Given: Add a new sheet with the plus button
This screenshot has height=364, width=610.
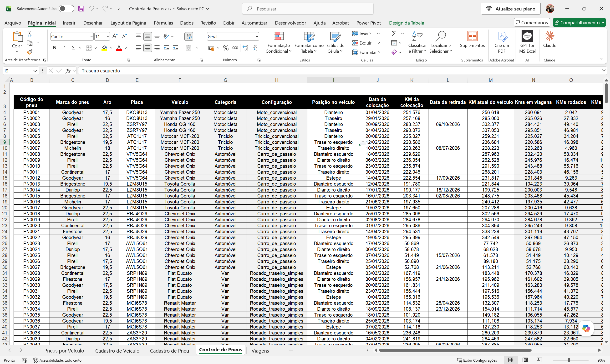Looking at the screenshot, I should point(291,350).
